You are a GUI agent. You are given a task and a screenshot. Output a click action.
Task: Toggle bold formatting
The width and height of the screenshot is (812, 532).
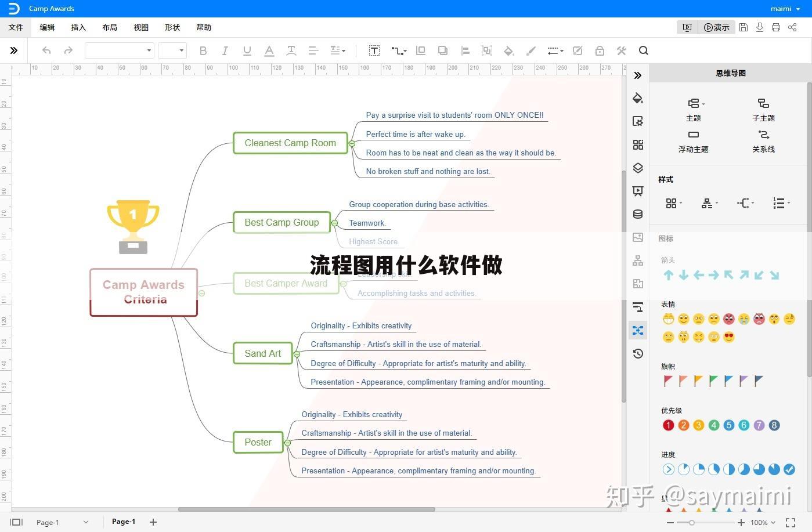pyautogui.click(x=203, y=50)
